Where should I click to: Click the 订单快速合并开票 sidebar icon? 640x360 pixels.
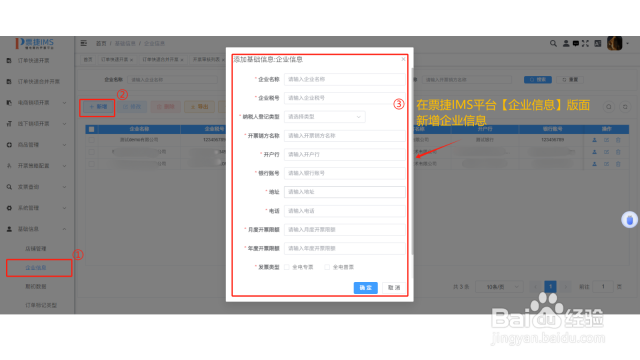pyautogui.click(x=9, y=82)
